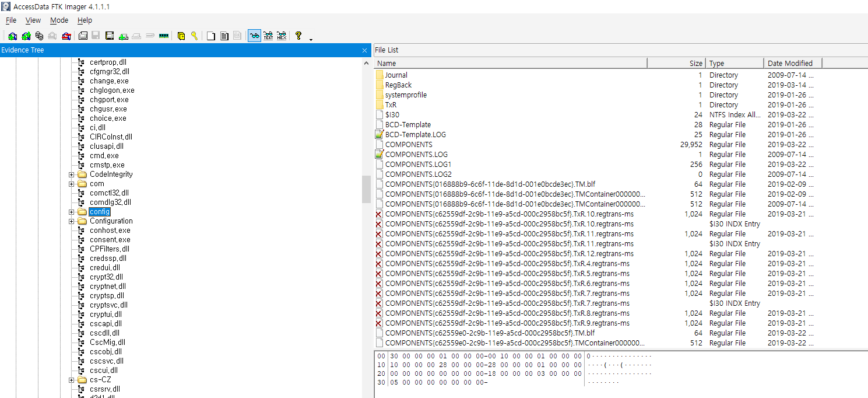This screenshot has height=398, width=868.
Task: Click Add to Custom Content Image icon
Action: click(124, 36)
